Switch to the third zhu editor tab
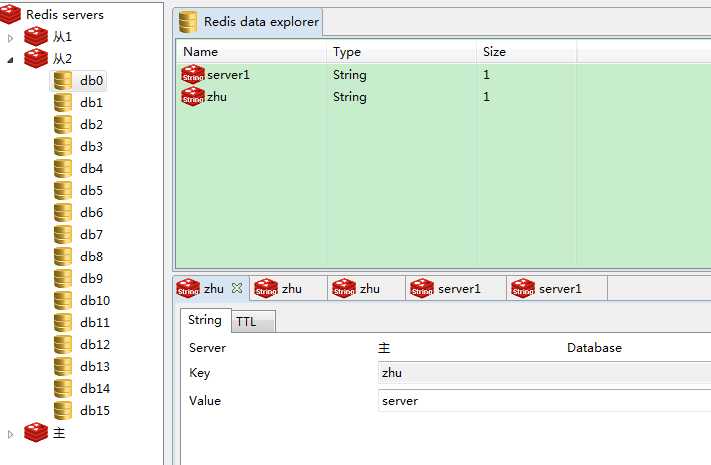 click(x=366, y=289)
